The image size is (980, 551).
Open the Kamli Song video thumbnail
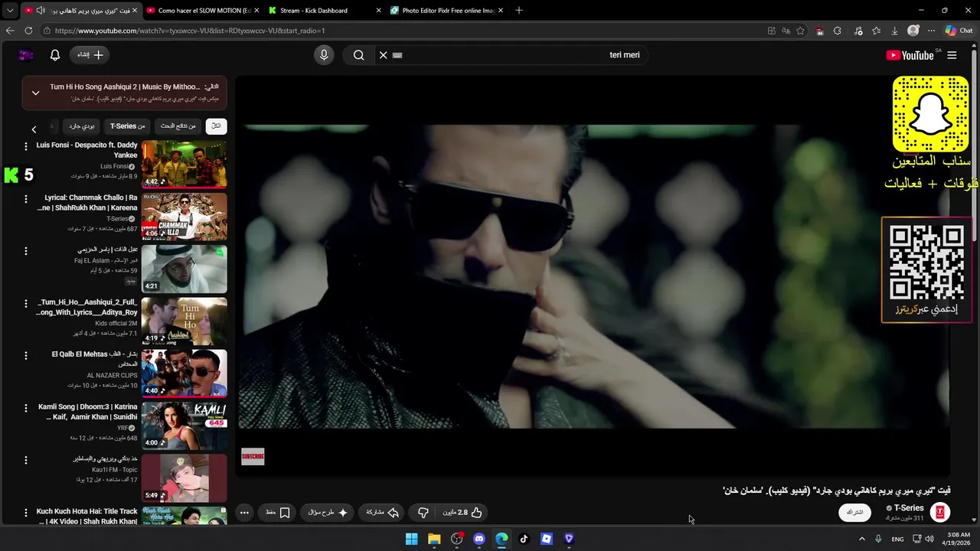click(x=184, y=425)
